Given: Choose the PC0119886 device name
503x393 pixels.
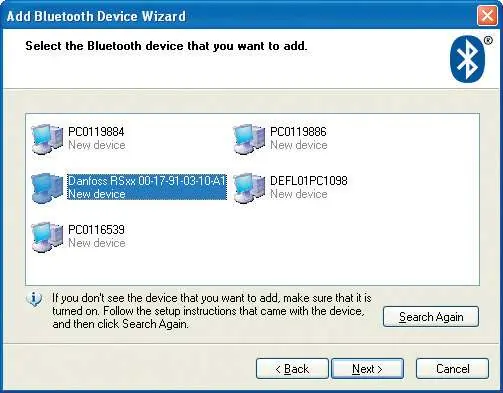Looking at the screenshot, I should (298, 132).
